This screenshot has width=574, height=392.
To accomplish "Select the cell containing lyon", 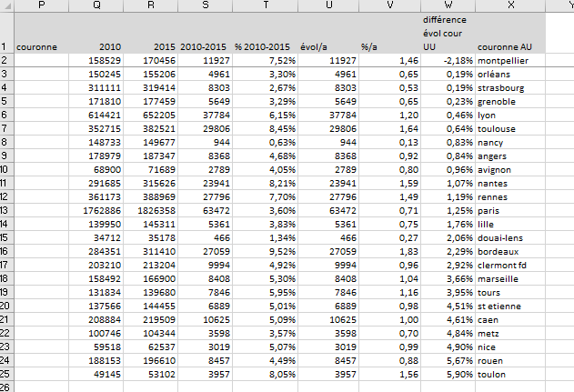I will tap(510, 115).
